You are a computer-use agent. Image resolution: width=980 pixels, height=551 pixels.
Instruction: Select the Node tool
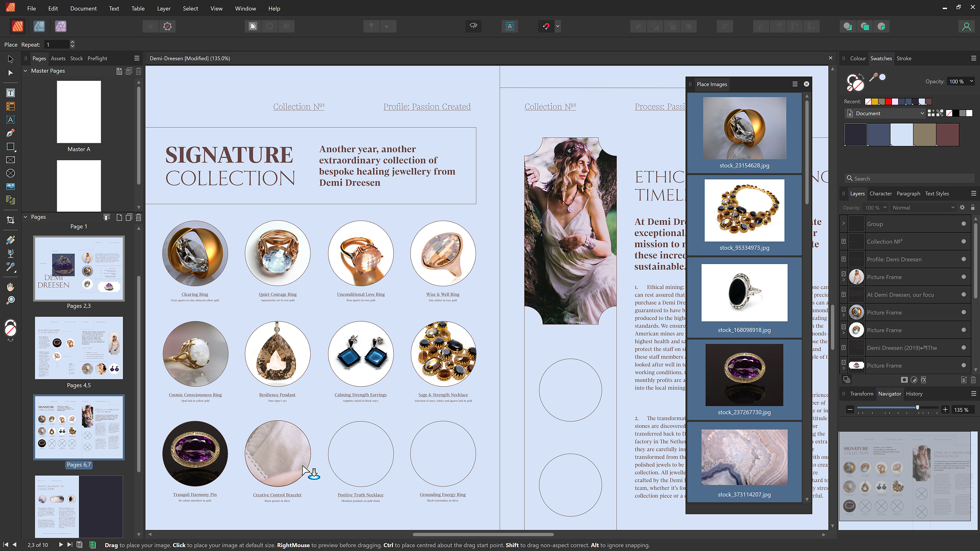pos(10,73)
